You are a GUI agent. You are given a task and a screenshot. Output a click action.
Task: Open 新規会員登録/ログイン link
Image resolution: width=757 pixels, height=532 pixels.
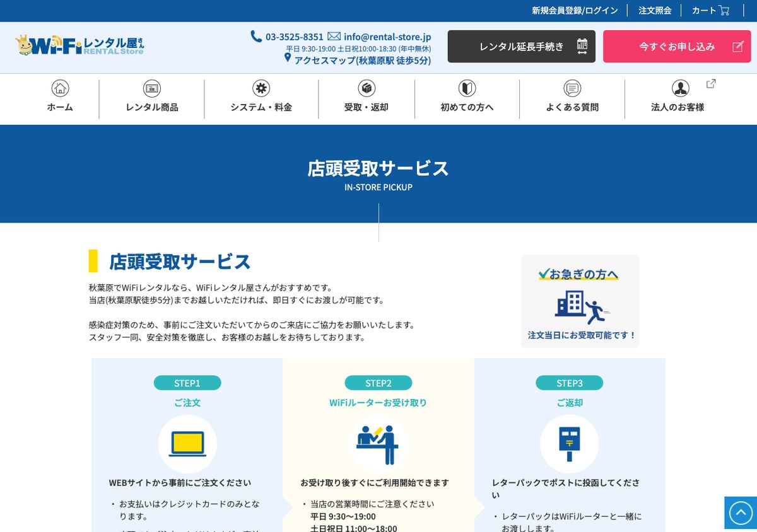(x=575, y=10)
